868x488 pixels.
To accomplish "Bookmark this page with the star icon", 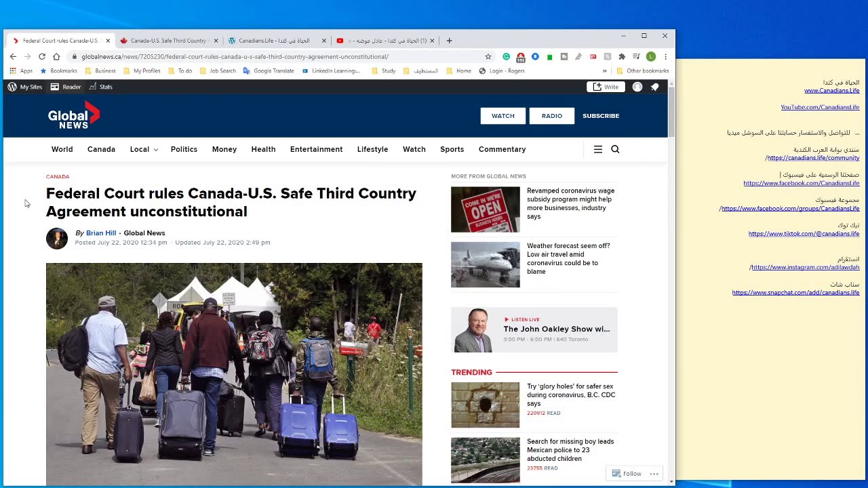I will [x=488, y=57].
